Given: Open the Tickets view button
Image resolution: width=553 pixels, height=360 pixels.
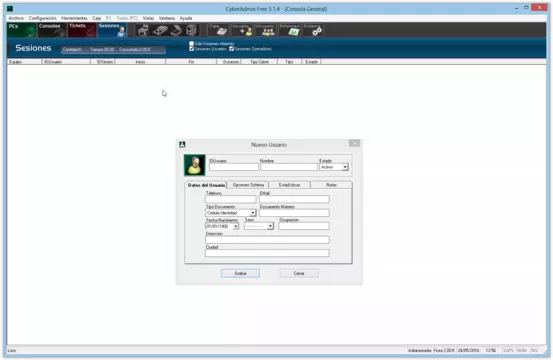Looking at the screenshot, I should click(82, 30).
